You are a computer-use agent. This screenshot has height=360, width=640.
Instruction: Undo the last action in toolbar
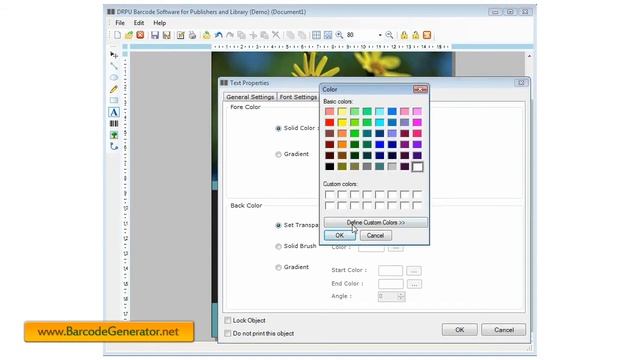(x=218, y=35)
